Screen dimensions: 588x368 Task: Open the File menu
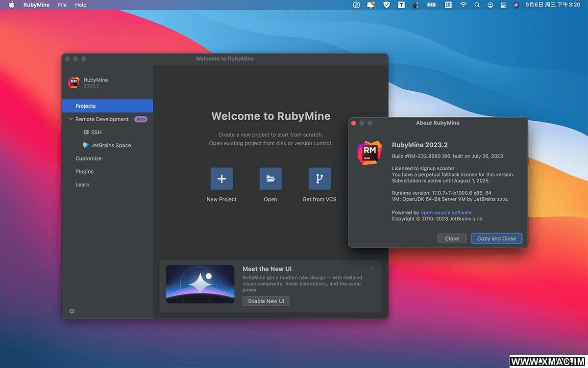(x=62, y=5)
